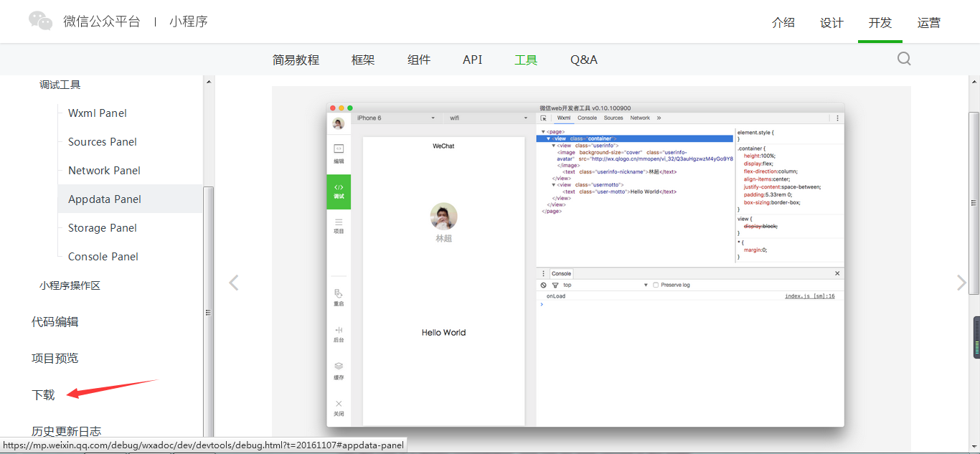980x454 pixels.
Task: Open the iPhone 6 device dropdown
Action: pos(396,118)
